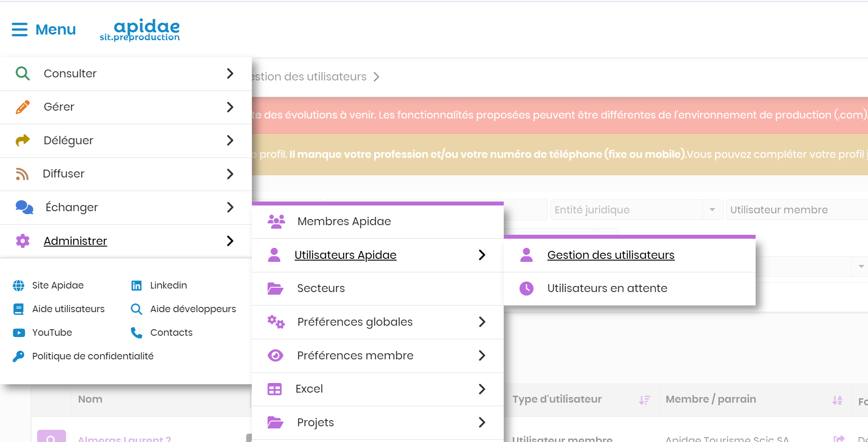Click the Linkedin icon

(x=136, y=285)
